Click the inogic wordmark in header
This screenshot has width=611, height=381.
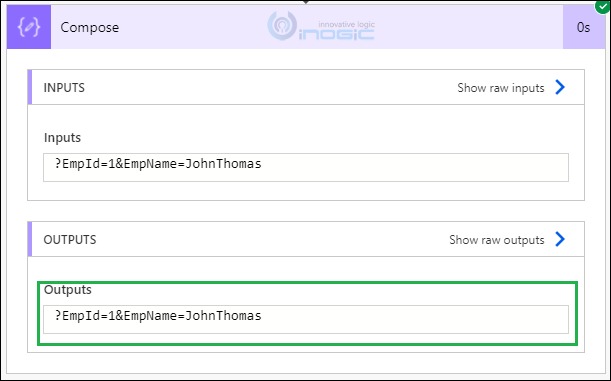click(x=337, y=34)
